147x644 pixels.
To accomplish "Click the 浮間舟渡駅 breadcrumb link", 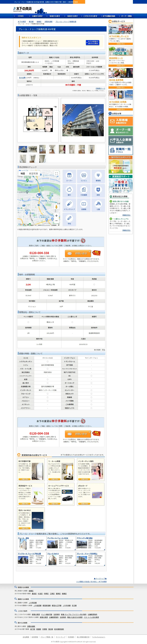I will click(x=48, y=22).
